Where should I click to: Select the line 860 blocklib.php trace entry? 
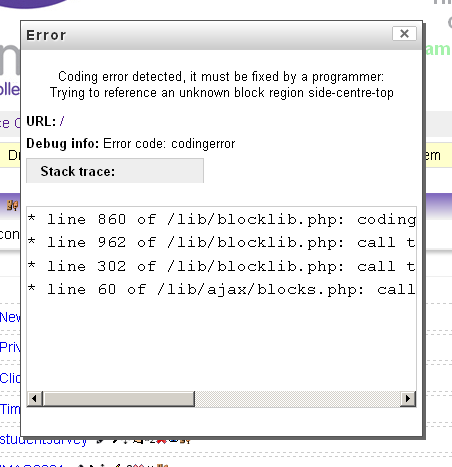tap(222, 219)
